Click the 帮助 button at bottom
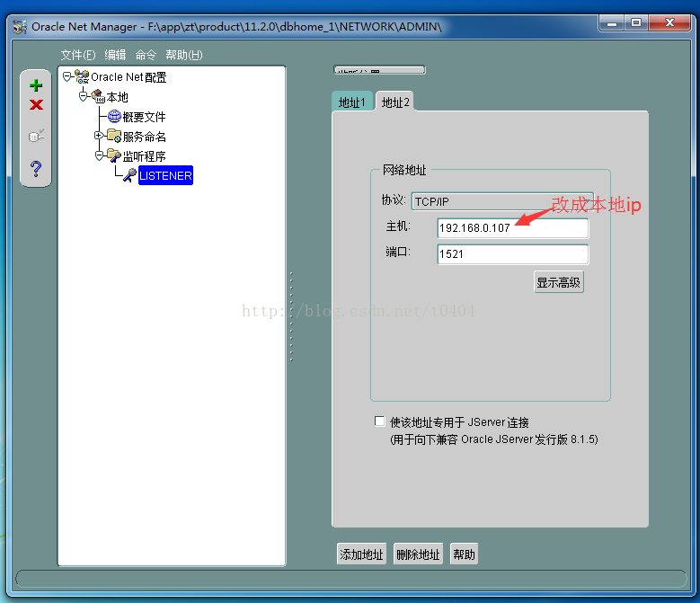 [464, 554]
